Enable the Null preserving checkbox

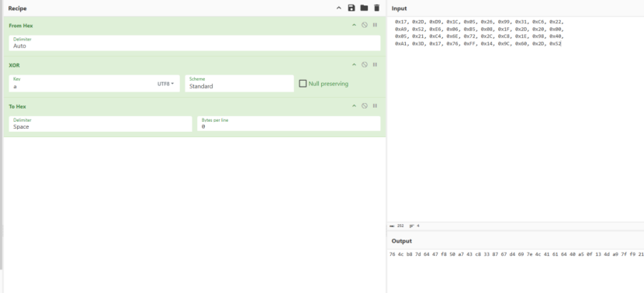[x=303, y=84]
